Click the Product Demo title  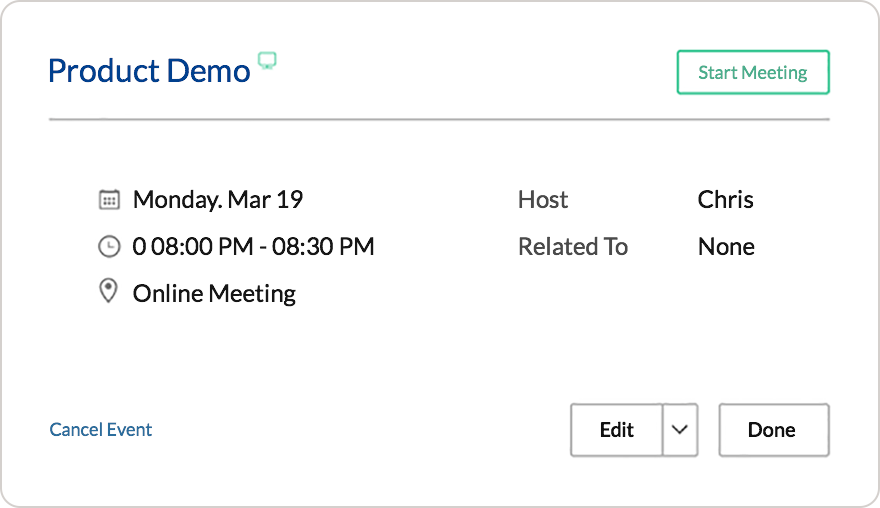coord(149,72)
